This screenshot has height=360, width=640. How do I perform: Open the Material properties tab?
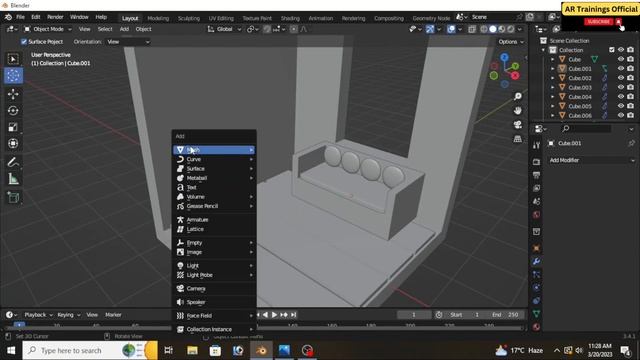(536, 327)
